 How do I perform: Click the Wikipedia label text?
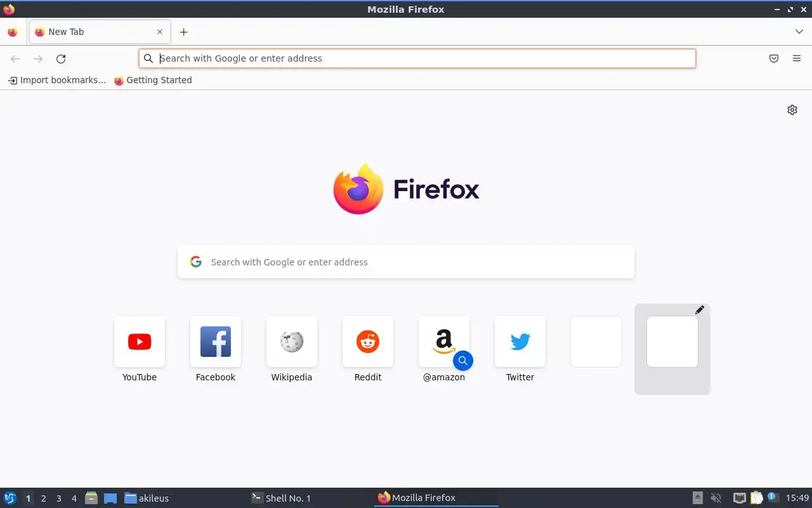(x=292, y=377)
